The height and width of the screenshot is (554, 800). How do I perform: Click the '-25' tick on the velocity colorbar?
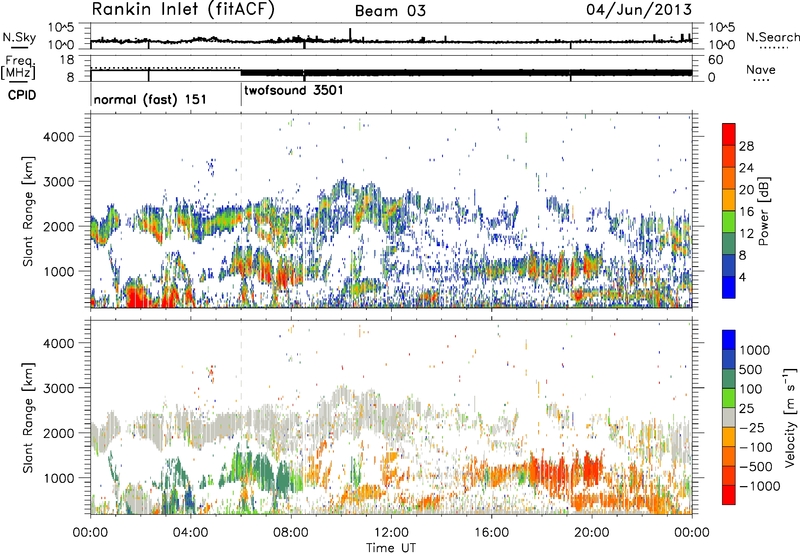click(751, 428)
